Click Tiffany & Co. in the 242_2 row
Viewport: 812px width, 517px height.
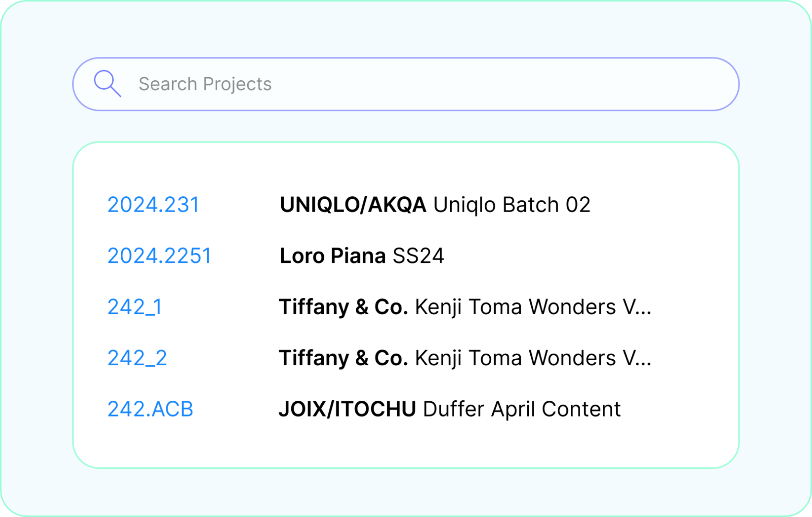pyautogui.click(x=343, y=358)
